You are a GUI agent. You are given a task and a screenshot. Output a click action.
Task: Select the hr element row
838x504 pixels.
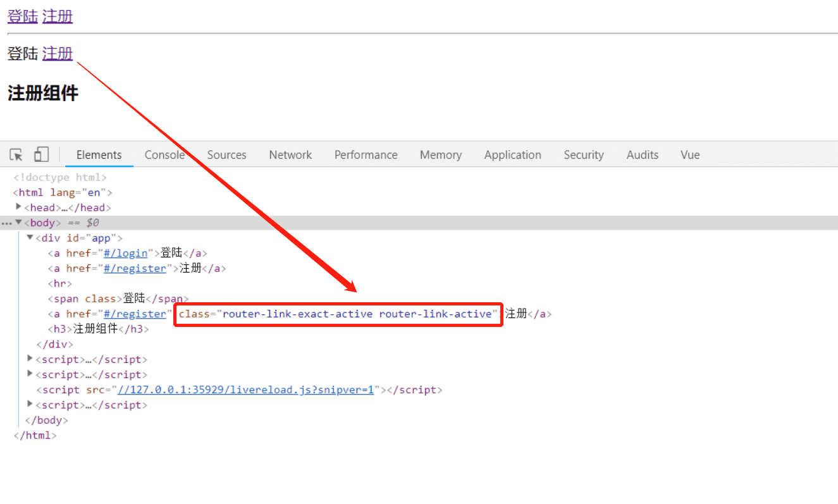60,283
